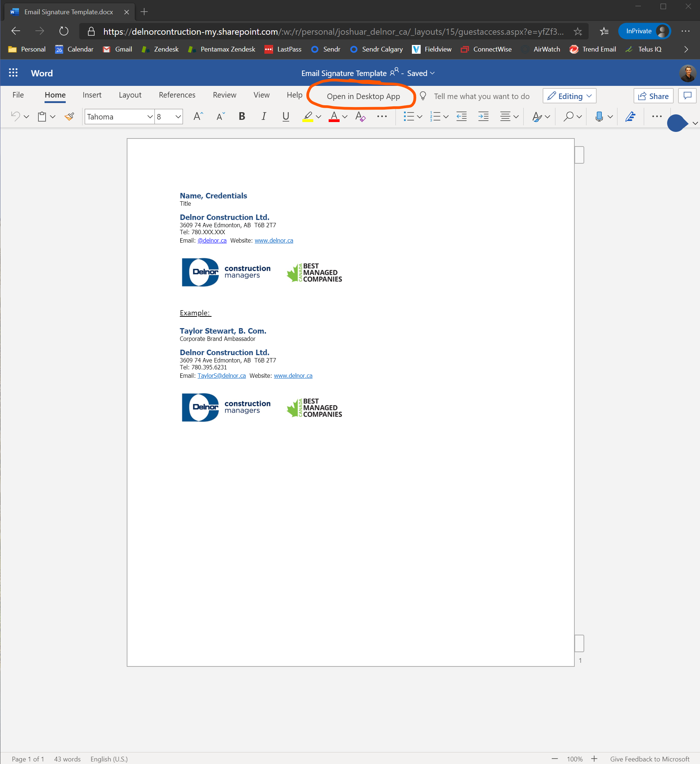
Task: Apply bulleted list
Action: [409, 116]
